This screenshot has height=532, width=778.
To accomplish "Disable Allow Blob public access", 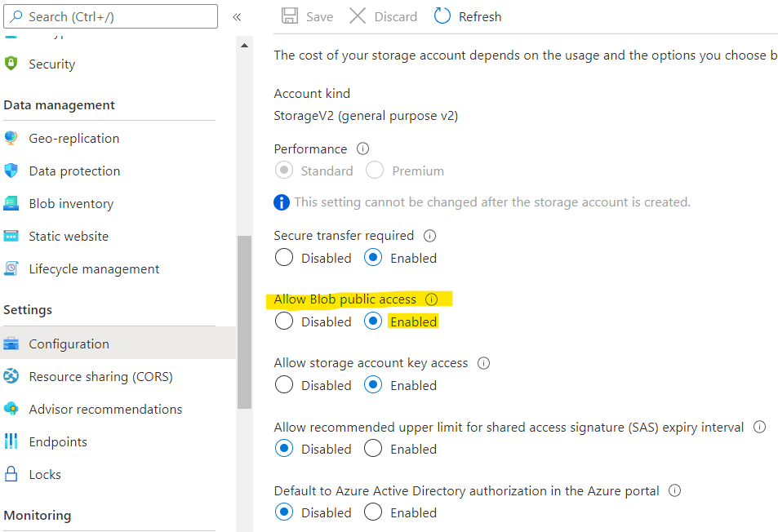I will (x=284, y=321).
